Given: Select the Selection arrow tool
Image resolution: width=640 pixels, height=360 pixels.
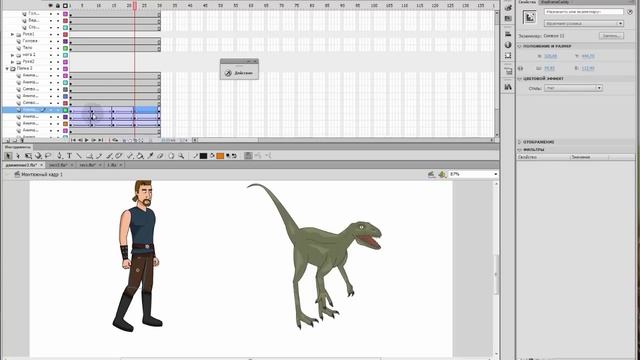Looking at the screenshot, I should pos(8,156).
